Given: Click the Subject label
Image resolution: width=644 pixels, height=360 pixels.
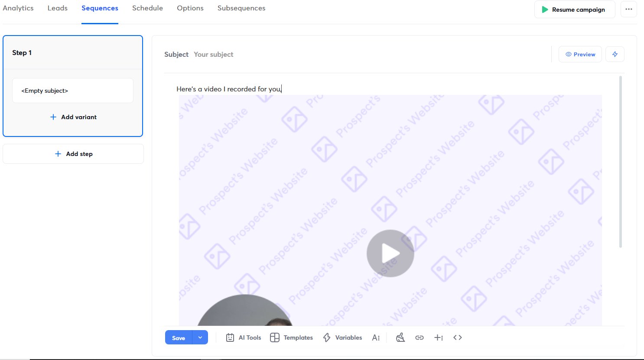Looking at the screenshot, I should [176, 55].
